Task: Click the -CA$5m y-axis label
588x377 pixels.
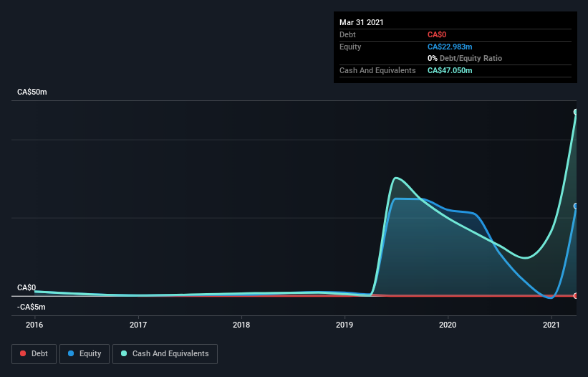Action: click(31, 307)
